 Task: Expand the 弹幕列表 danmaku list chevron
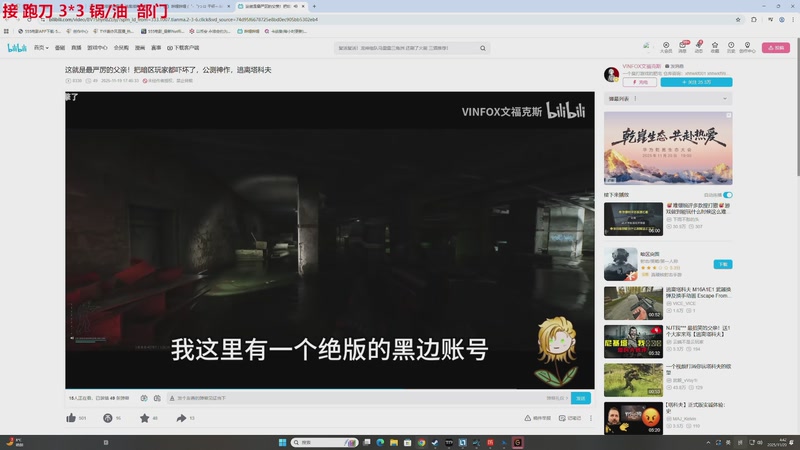tap(724, 98)
